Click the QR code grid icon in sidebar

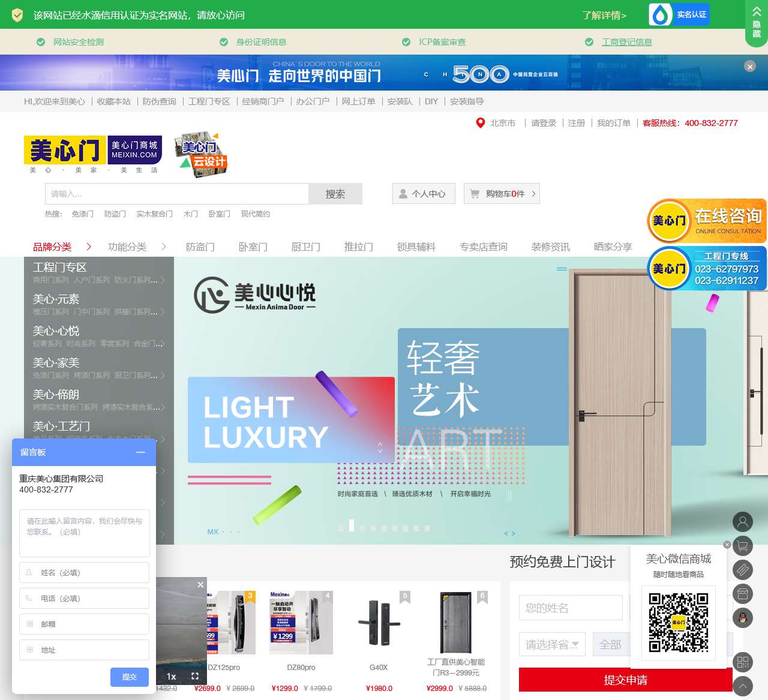click(x=743, y=662)
